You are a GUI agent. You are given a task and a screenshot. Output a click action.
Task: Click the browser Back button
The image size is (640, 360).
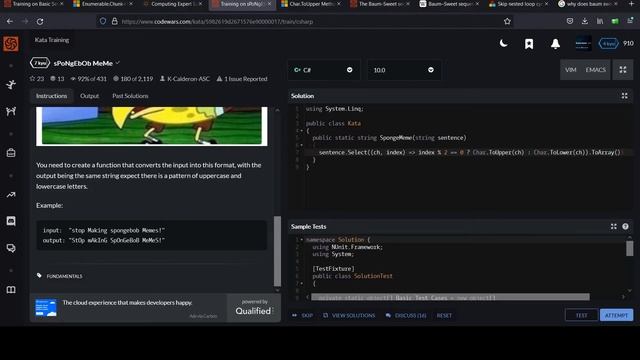pos(10,21)
